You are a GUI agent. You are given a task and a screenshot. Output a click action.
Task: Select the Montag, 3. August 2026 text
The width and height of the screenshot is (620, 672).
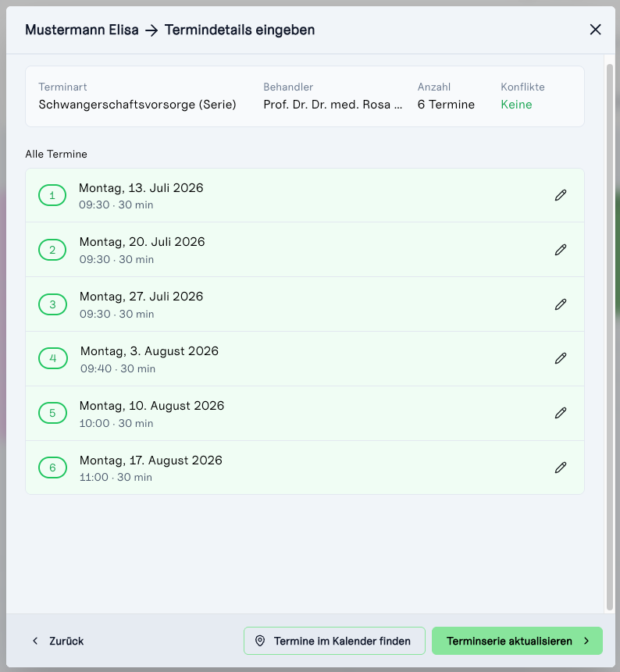[x=149, y=351]
